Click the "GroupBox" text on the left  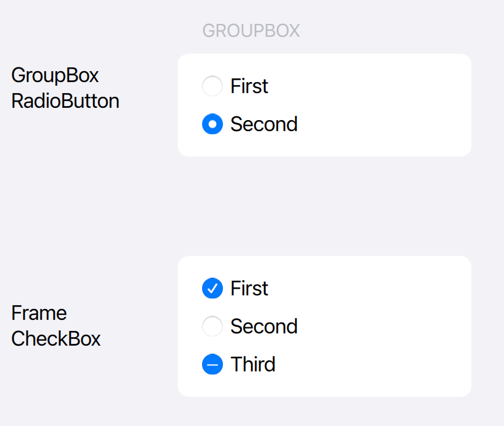click(x=55, y=75)
